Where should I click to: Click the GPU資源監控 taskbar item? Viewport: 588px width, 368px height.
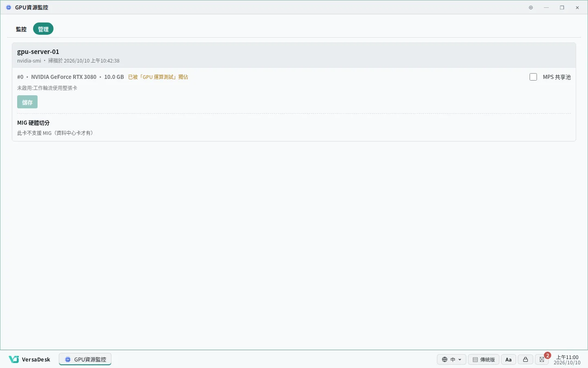click(85, 359)
